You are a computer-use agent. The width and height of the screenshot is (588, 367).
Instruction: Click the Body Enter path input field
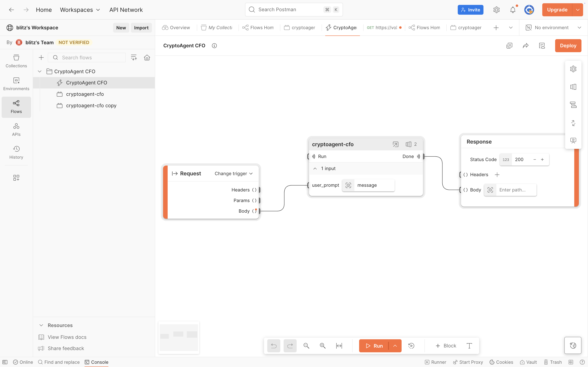(516, 190)
